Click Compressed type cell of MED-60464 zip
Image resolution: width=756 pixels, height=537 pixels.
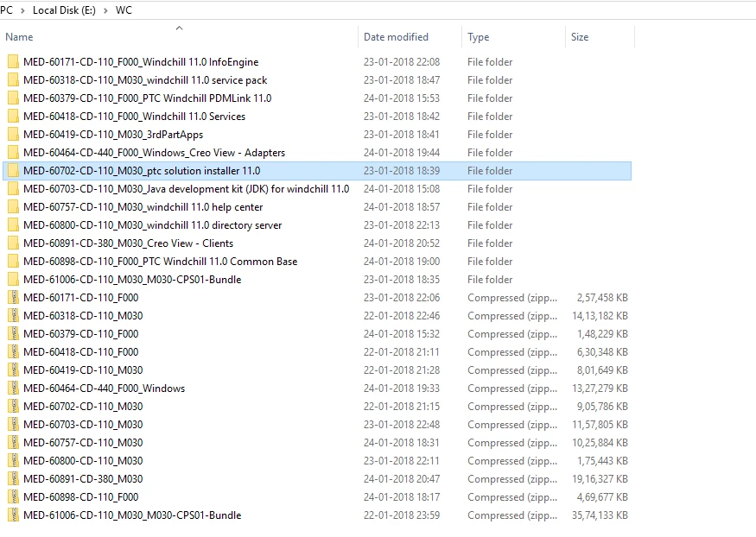coord(512,389)
